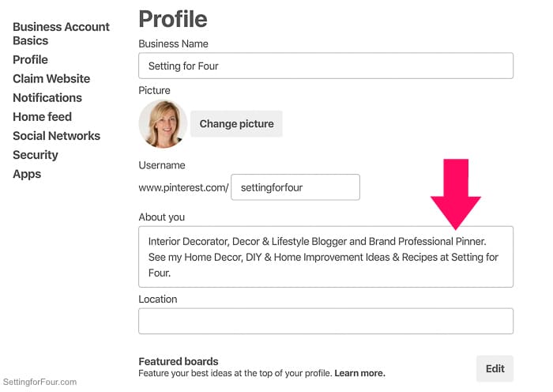Screen dimensions: 553x392
Task: Open Security settings
Action: [36, 155]
